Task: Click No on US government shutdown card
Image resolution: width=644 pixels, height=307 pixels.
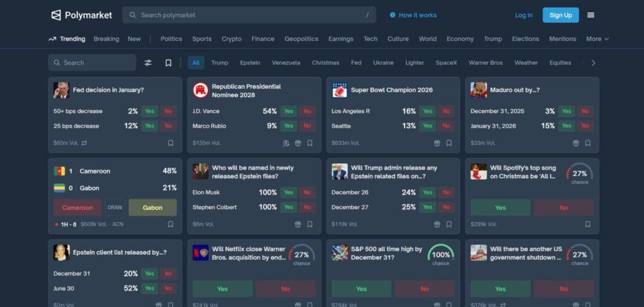Action: 564,289
